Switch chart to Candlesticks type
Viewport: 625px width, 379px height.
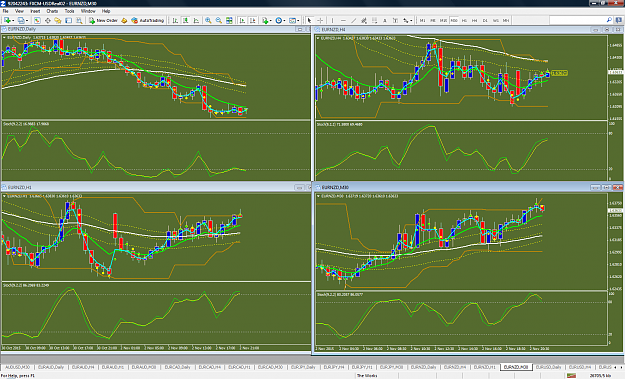pyautogui.click(x=186, y=20)
